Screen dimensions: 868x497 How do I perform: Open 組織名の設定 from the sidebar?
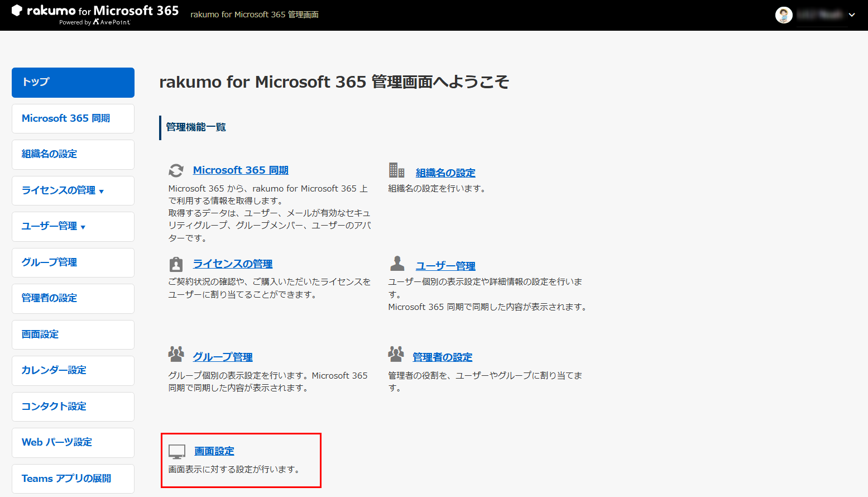click(x=73, y=155)
